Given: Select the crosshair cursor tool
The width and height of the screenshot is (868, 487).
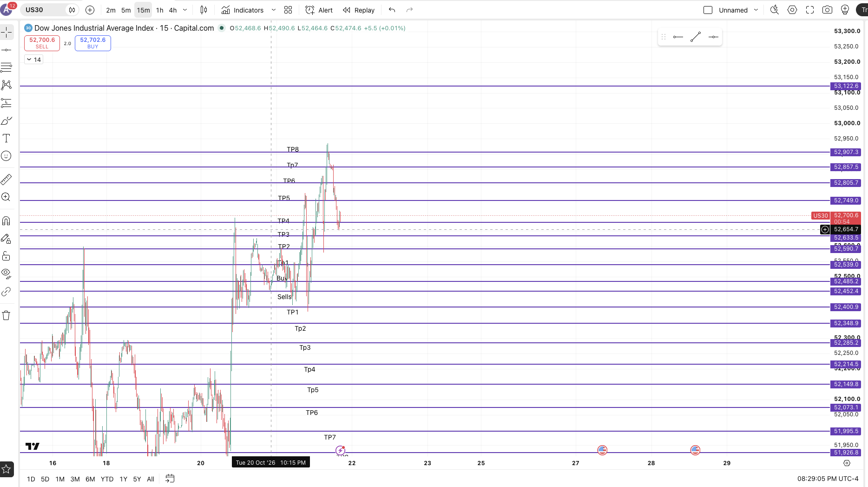Looking at the screenshot, I should pyautogui.click(x=7, y=32).
